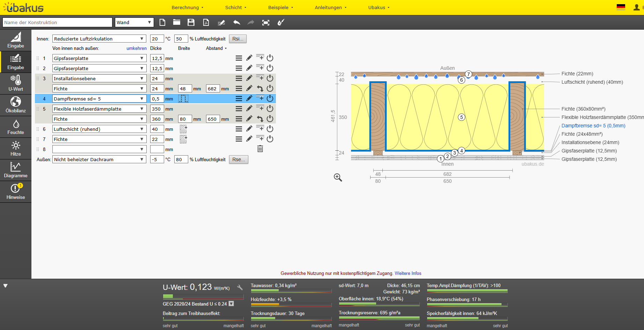Viewport: 644px width, 330px height.
Task: Redo the last undone change
Action: click(251, 22)
